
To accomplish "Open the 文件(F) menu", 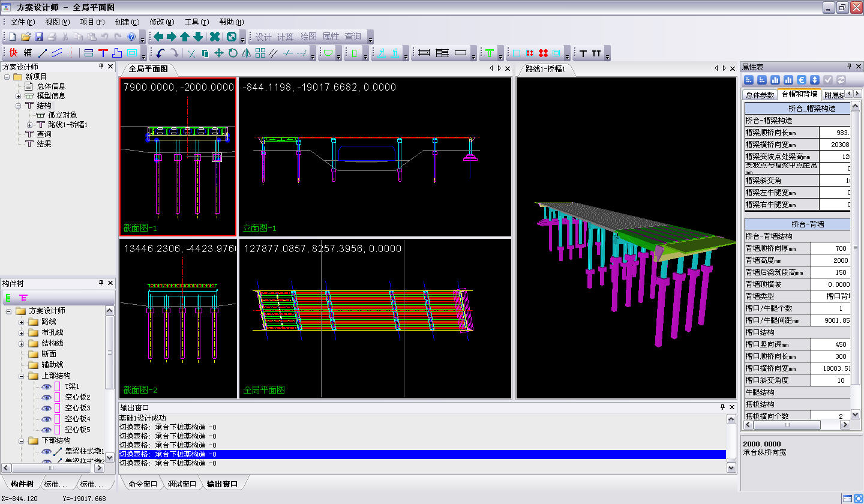I will pos(23,22).
